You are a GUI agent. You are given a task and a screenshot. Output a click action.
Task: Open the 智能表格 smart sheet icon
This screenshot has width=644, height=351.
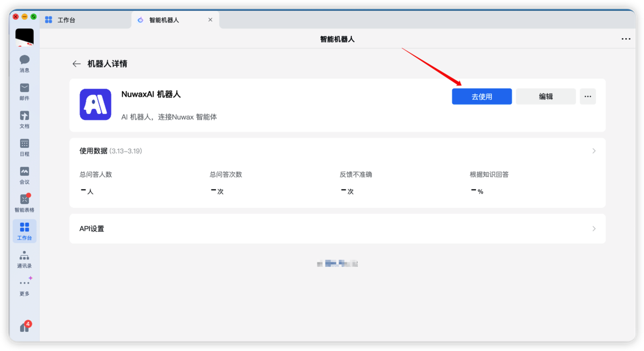pos(24,203)
